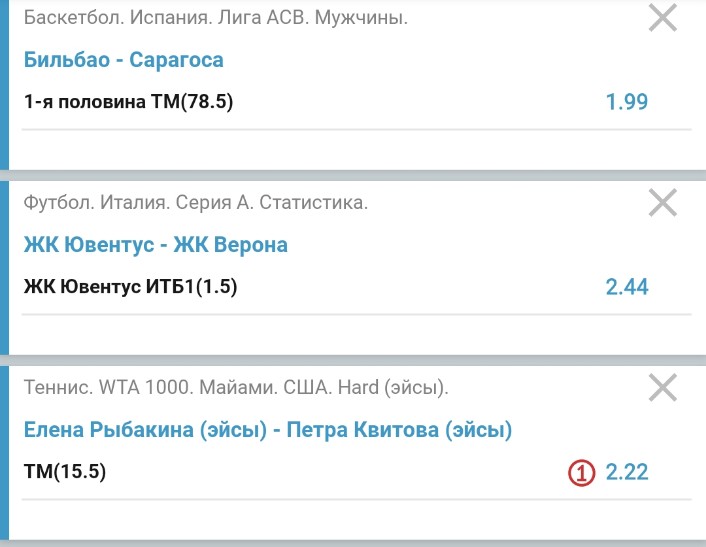Remove the ЖК Ювентус - ЖК Верона bet
The image size is (706, 547).
coord(663,203)
